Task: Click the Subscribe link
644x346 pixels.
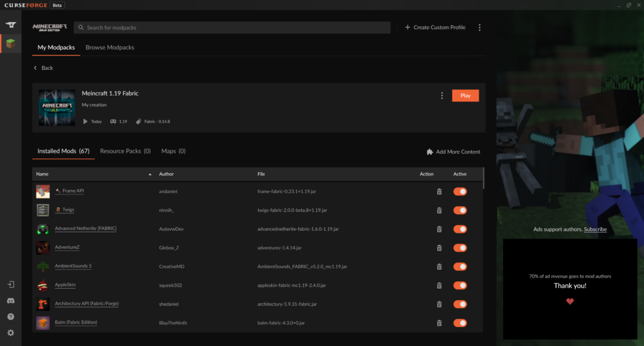Action: (595, 229)
